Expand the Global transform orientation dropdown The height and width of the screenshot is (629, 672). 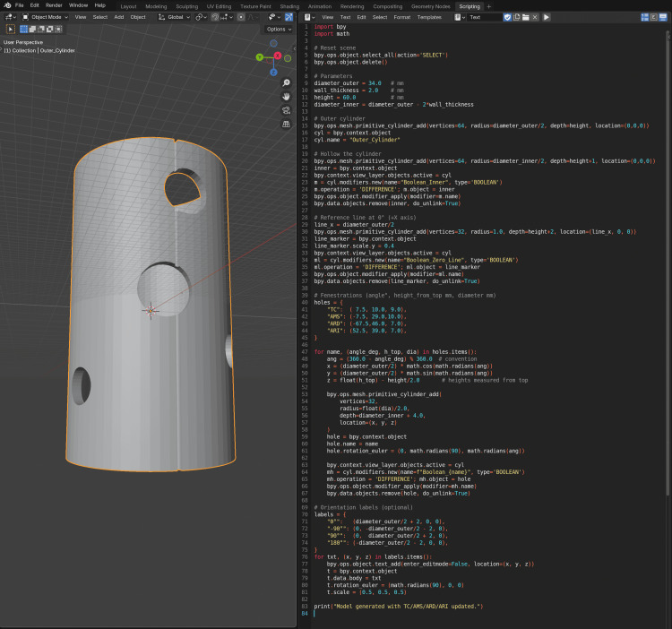click(174, 17)
